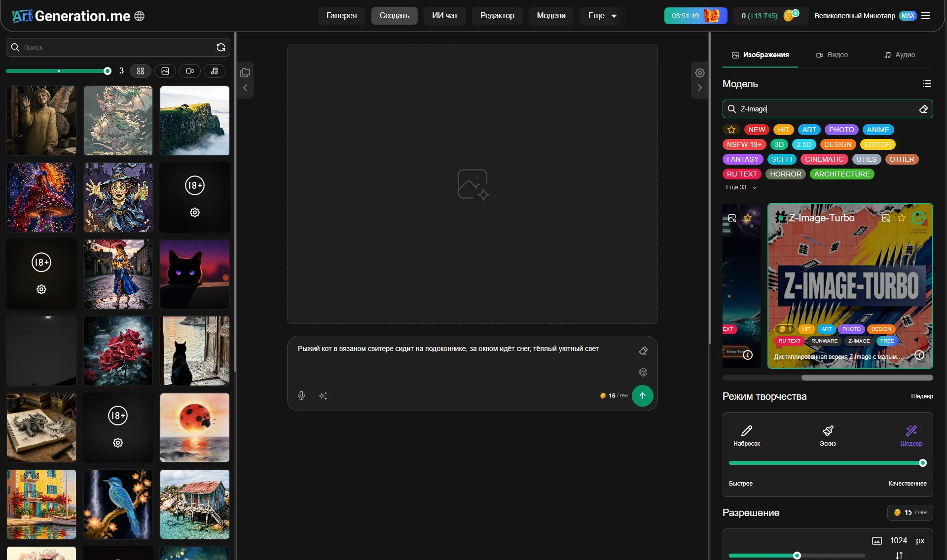Favorite the Z-Image-Turbo model star
This screenshot has width=947, height=560.
tap(902, 218)
